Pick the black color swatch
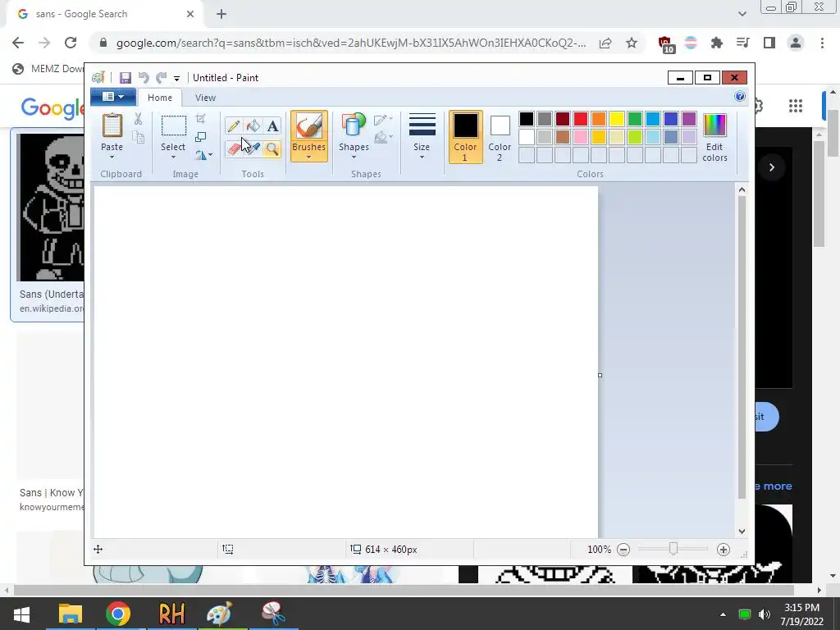 (527, 119)
